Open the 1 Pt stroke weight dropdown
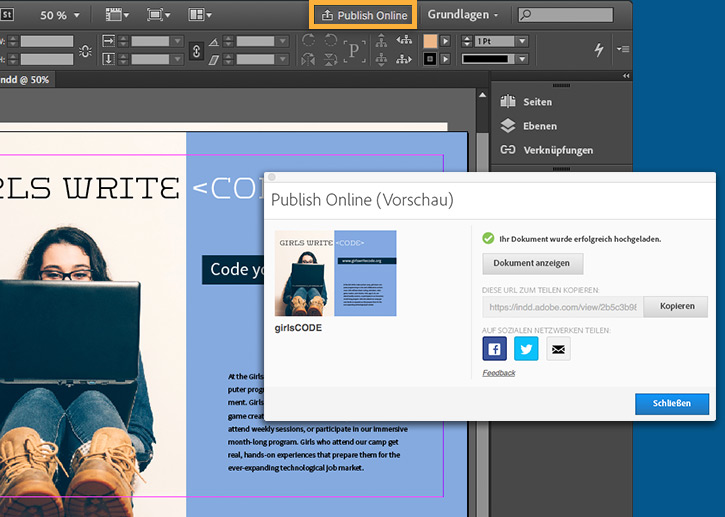The image size is (725, 517). tap(522, 41)
